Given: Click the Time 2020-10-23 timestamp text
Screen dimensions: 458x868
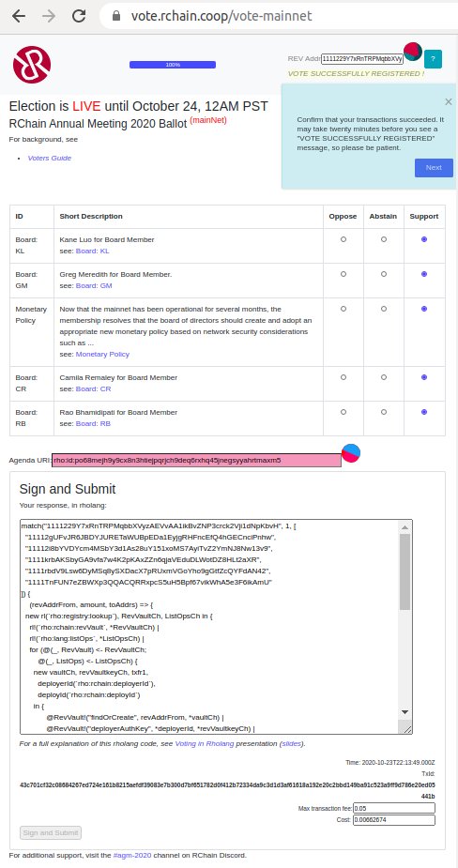Looking at the screenshot, I should [390, 762].
